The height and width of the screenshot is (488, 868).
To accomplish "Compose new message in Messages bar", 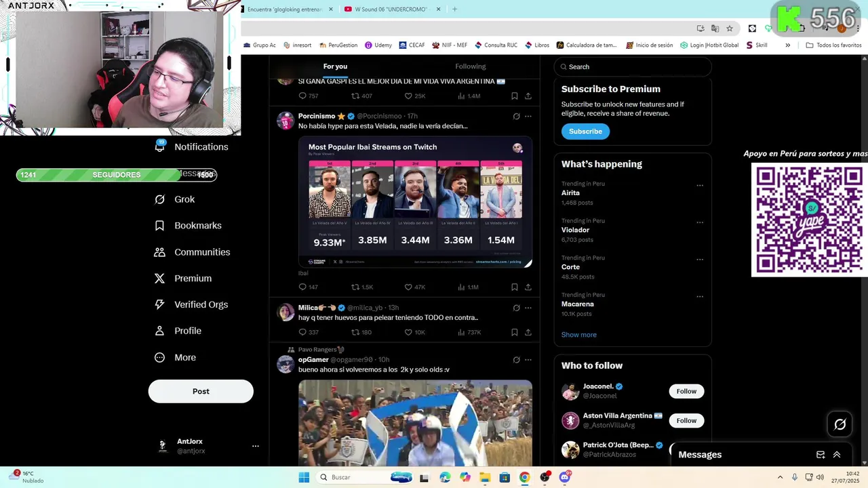I will 821,455.
